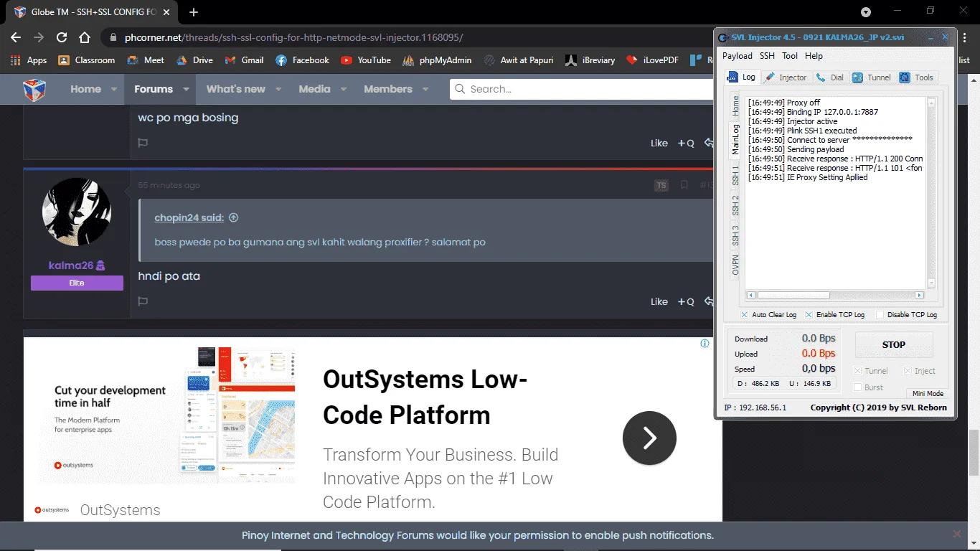Toggle the Tunnel checkbox in SVL Injector
Screen dimensions: 980x551
click(x=857, y=371)
